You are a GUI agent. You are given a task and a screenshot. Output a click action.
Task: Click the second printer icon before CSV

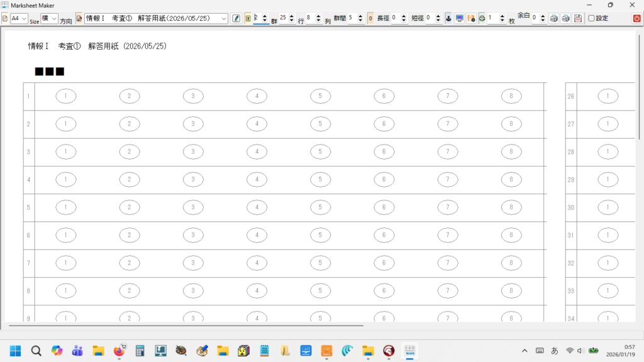click(565, 18)
